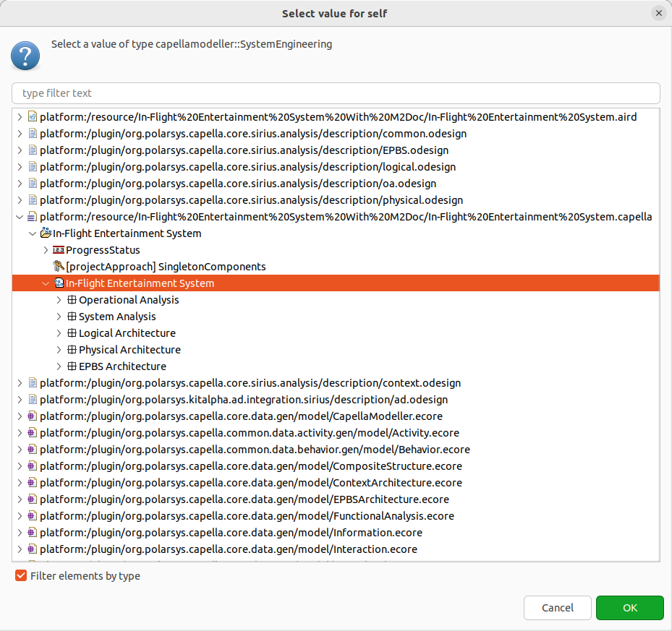Click the EPBS Architecture package icon
Image resolution: width=672 pixels, height=631 pixels.
coord(72,366)
